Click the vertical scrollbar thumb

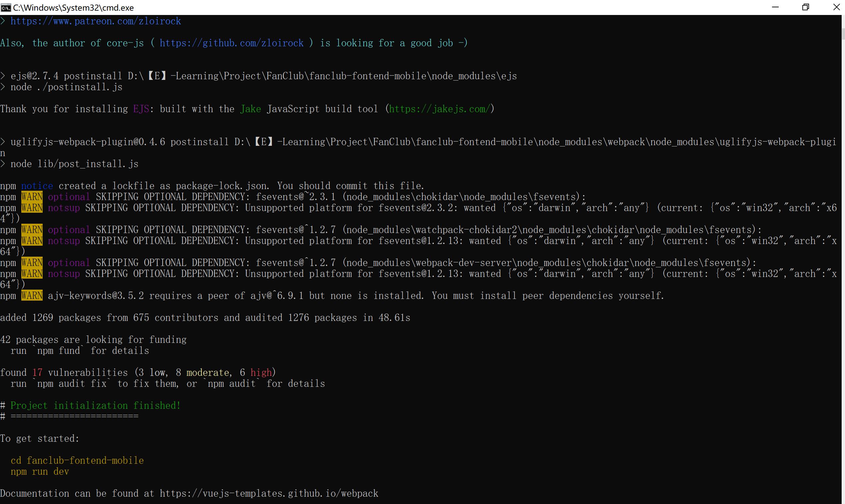click(843, 34)
